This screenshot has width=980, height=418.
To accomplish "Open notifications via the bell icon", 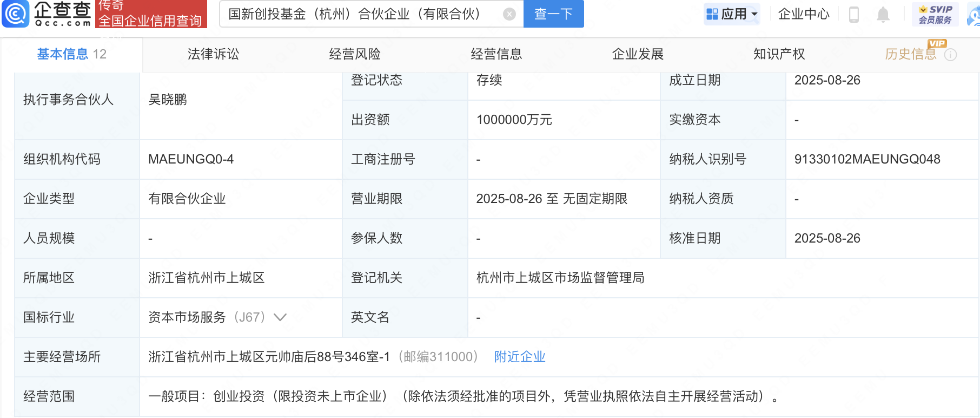I will [883, 14].
